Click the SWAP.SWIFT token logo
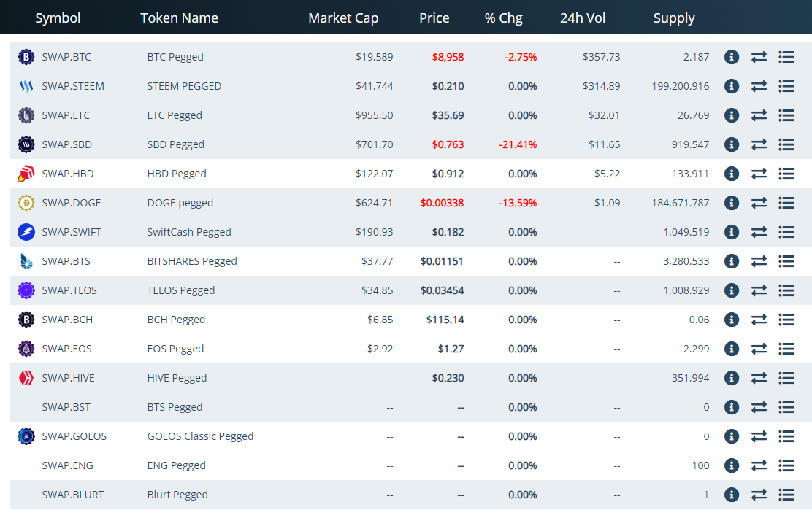The image size is (812, 510). (26, 232)
